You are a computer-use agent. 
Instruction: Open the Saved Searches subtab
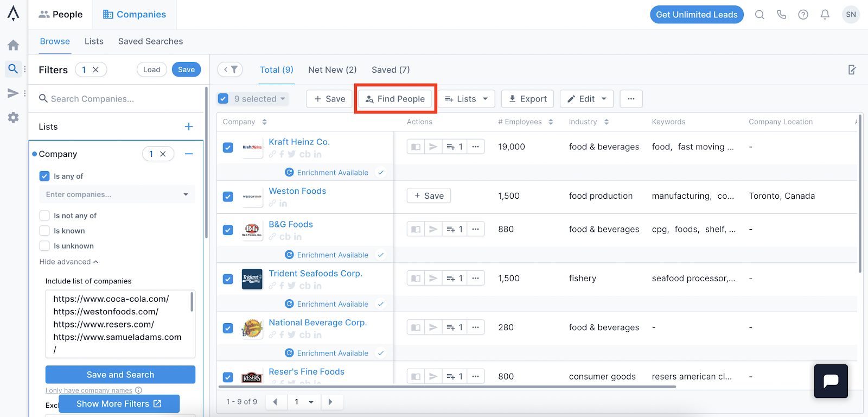coord(150,41)
